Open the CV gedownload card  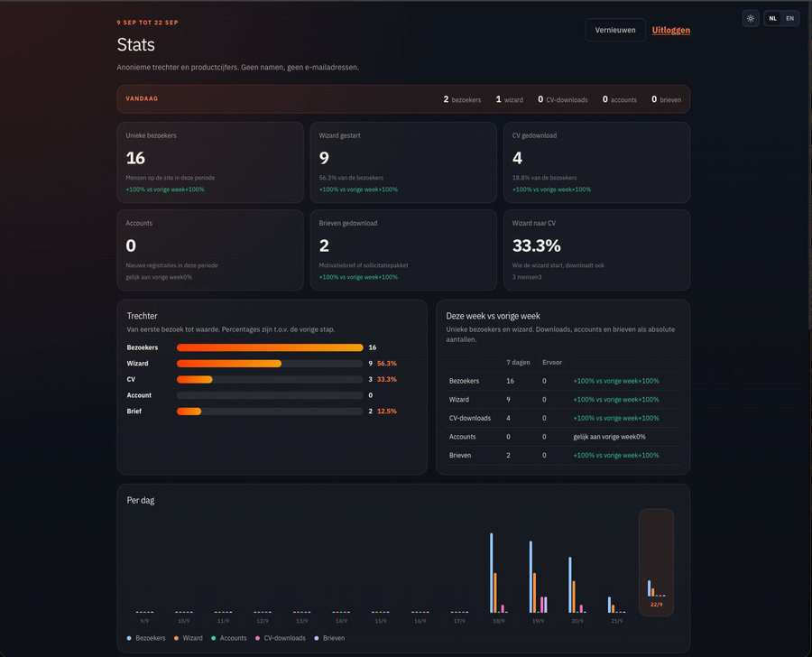coord(596,162)
